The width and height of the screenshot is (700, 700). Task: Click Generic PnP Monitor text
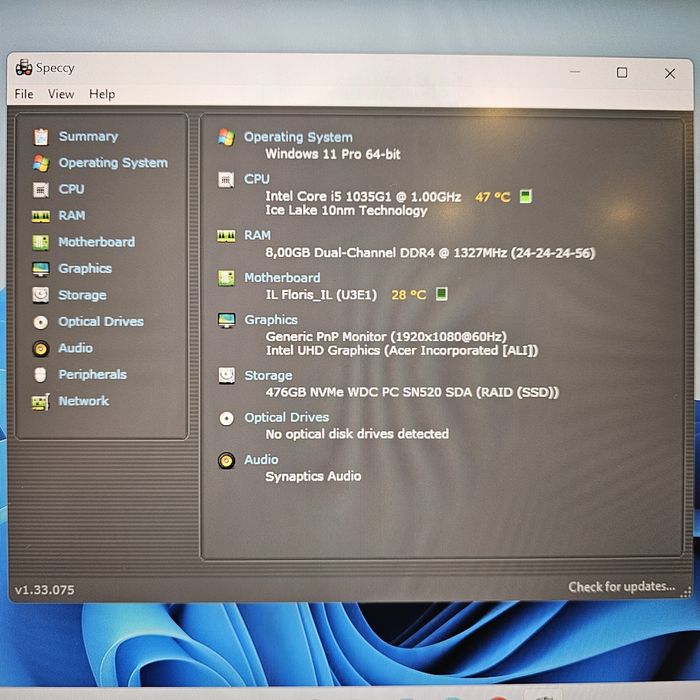(386, 336)
